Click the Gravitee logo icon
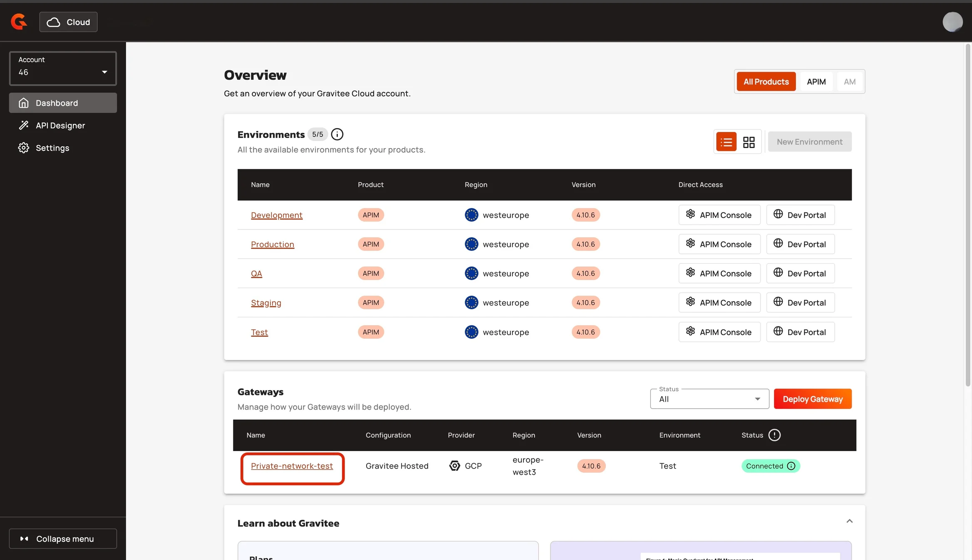Viewport: 972px width, 560px height. click(19, 22)
